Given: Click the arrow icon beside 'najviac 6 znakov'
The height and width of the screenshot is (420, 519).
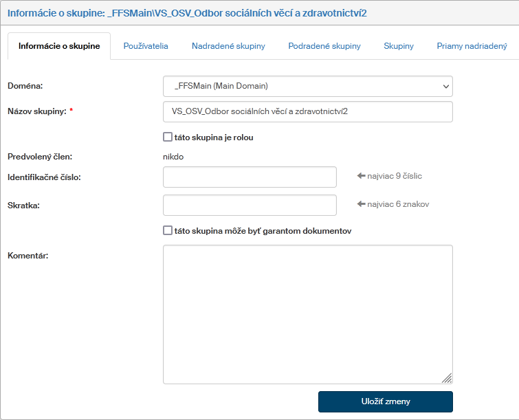Looking at the screenshot, I should coord(362,204).
